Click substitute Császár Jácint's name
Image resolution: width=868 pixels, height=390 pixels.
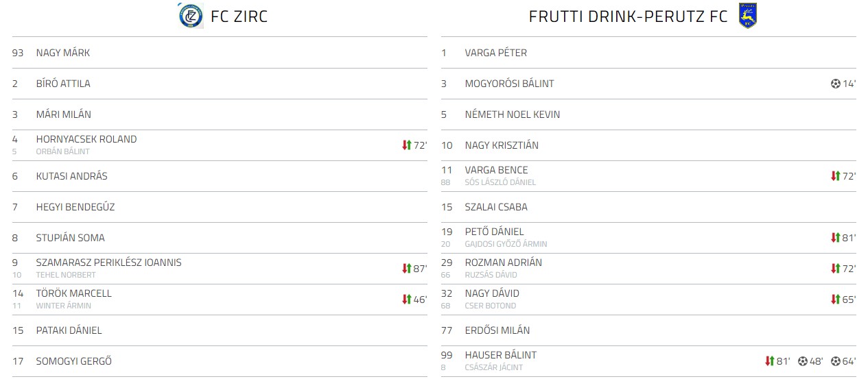coord(493,367)
